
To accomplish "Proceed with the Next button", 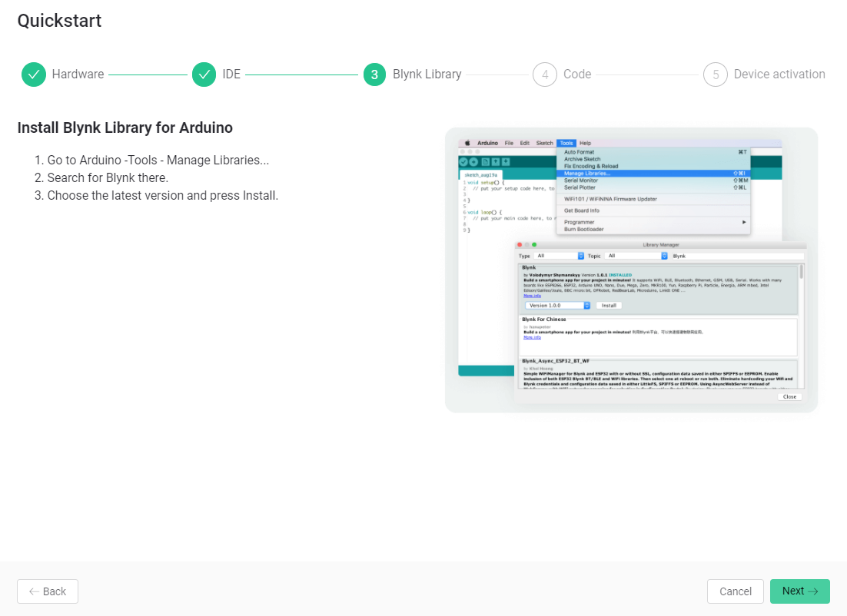I will 800,591.
